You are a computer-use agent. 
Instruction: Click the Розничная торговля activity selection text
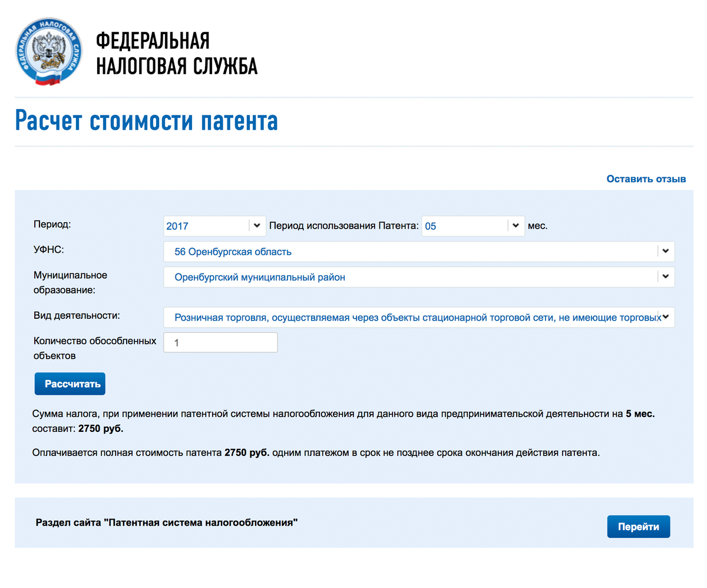(412, 317)
